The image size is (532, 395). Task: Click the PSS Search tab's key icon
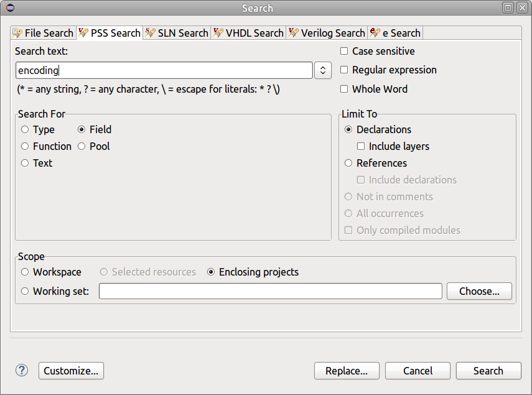[x=82, y=33]
